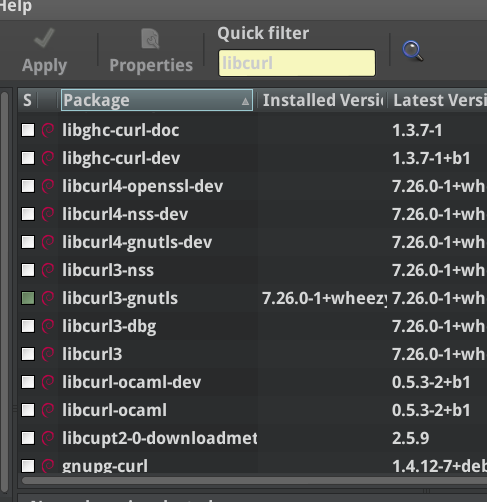Mark the libcurl-ocaml status checkbox
The width and height of the screenshot is (487, 502).
tap(28, 410)
